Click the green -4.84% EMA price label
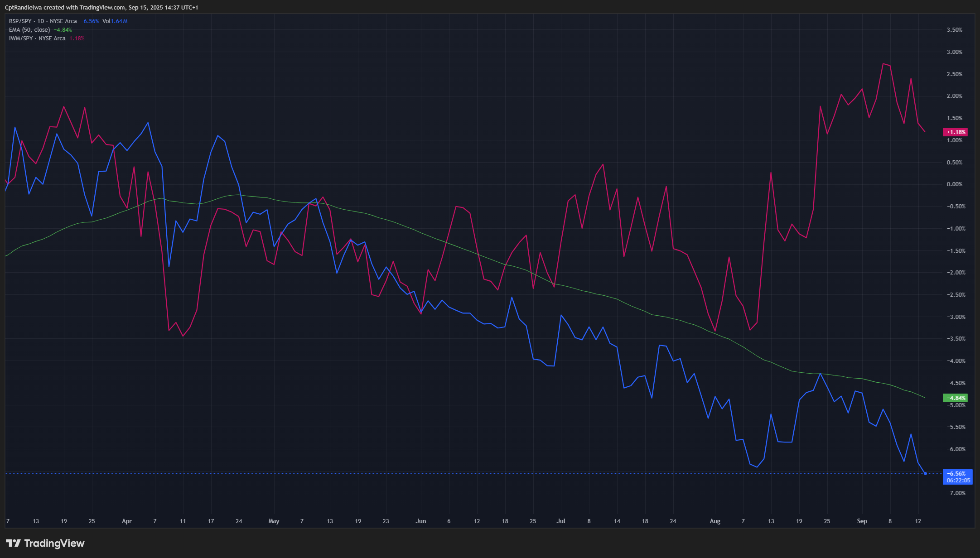The height and width of the screenshot is (558, 980). [956, 398]
